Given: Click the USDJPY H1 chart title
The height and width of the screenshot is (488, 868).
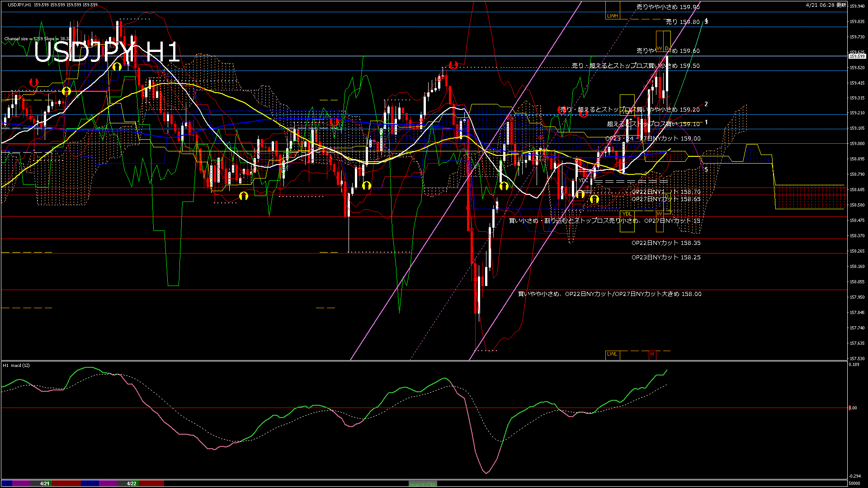Looking at the screenshot, I should (x=107, y=53).
